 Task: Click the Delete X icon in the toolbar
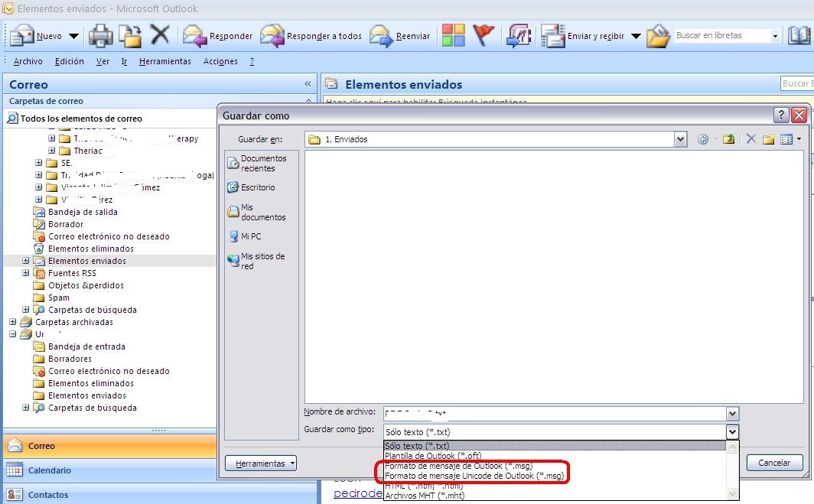[159, 35]
